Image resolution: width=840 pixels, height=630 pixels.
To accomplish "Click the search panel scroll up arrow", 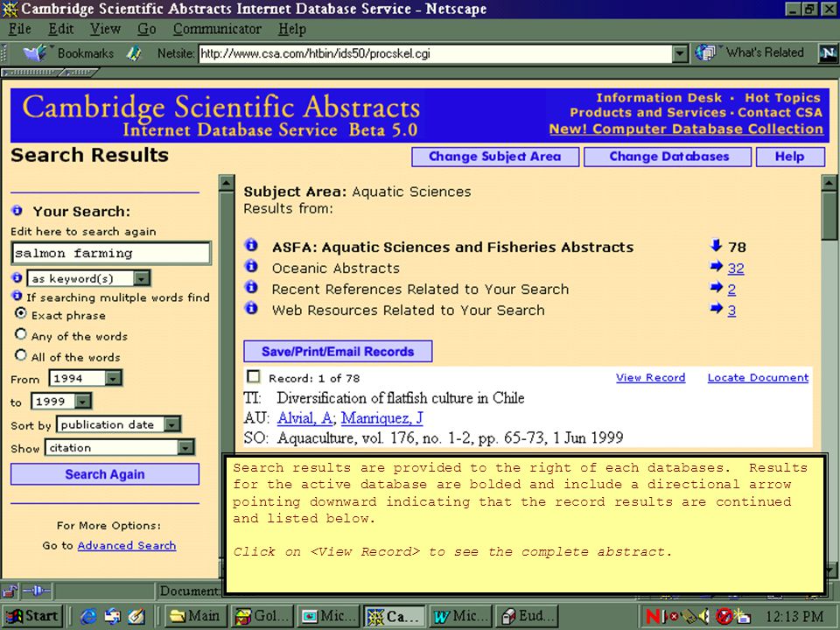I will pos(227,183).
